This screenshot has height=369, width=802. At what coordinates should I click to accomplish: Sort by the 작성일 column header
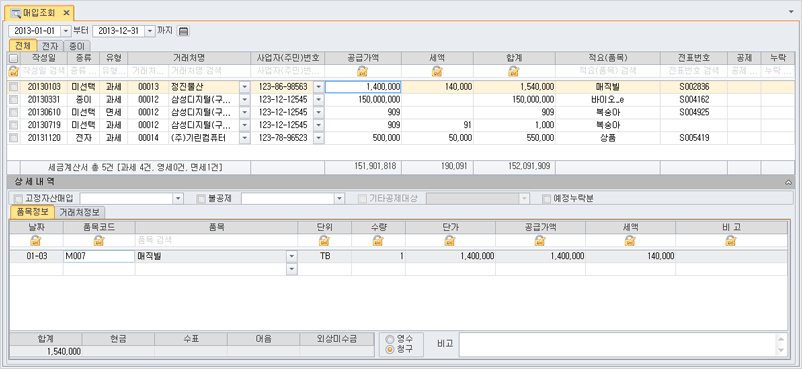tap(43, 58)
